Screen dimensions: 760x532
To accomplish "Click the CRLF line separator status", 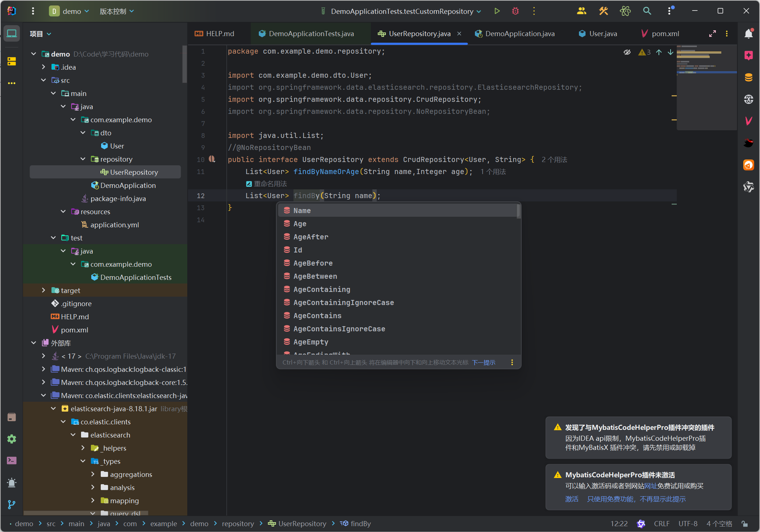I will (661, 524).
